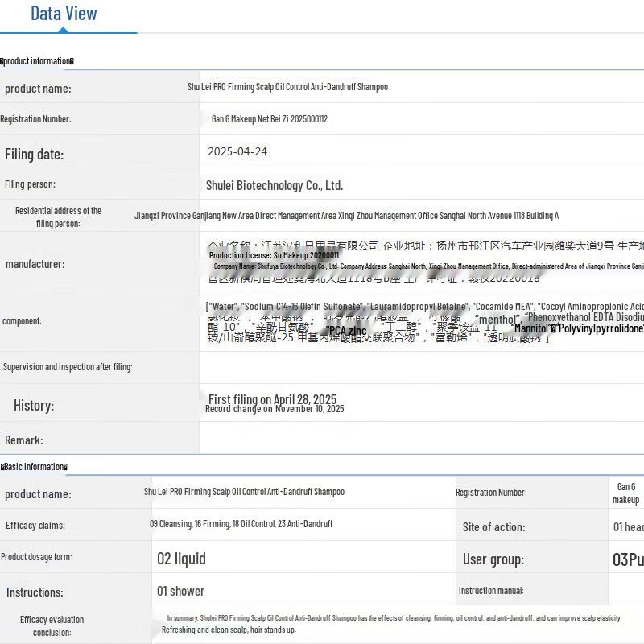Click Registration Number label in Basic Information
Image resolution: width=644 pixels, height=644 pixels.
point(491,493)
